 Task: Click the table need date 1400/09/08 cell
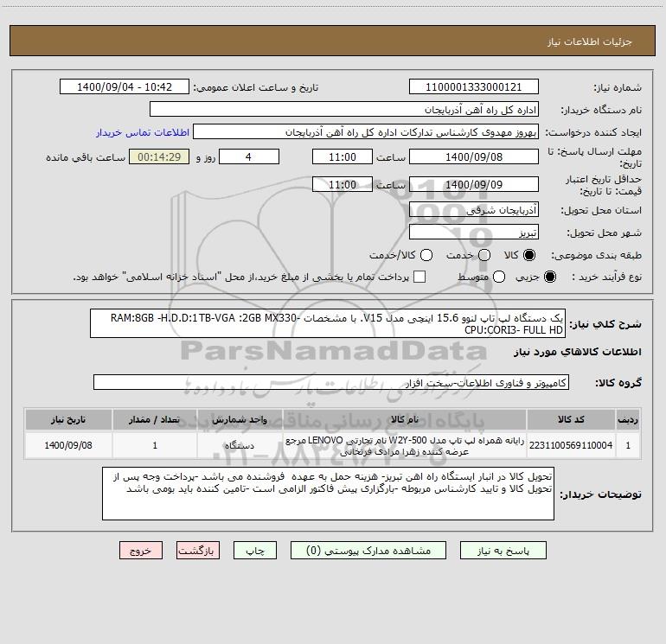click(x=68, y=445)
